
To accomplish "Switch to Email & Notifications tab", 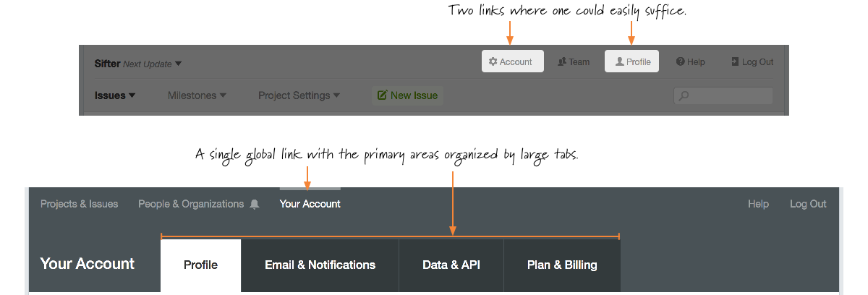I will 320,265.
